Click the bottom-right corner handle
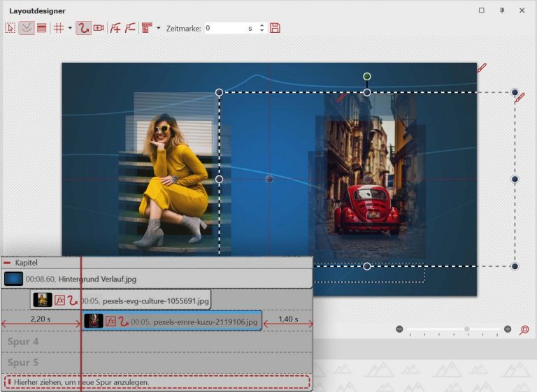 coord(515,266)
